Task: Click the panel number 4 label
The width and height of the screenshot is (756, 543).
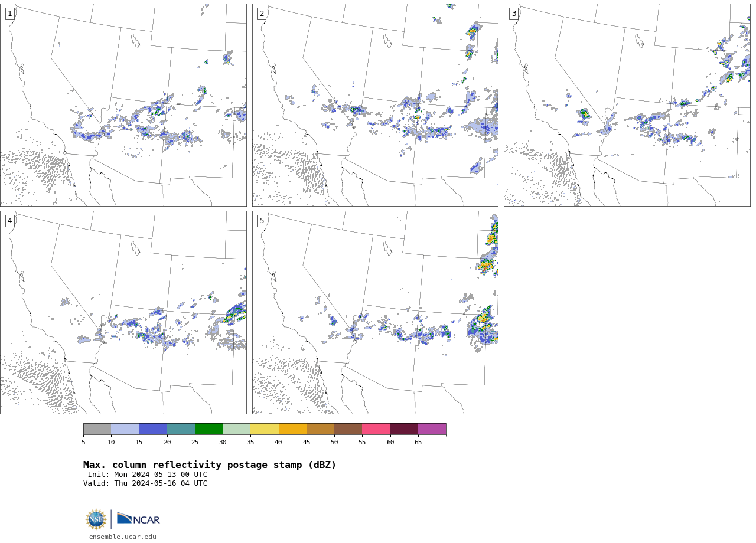Action: (x=9, y=221)
